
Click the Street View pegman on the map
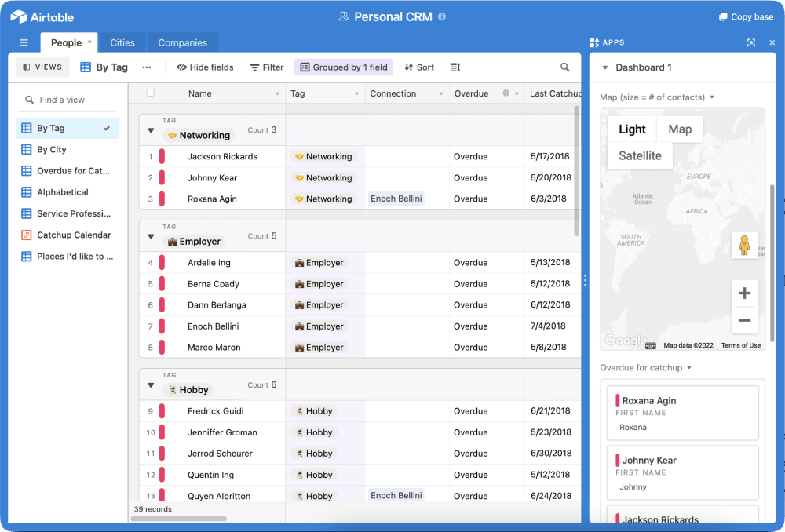click(744, 246)
